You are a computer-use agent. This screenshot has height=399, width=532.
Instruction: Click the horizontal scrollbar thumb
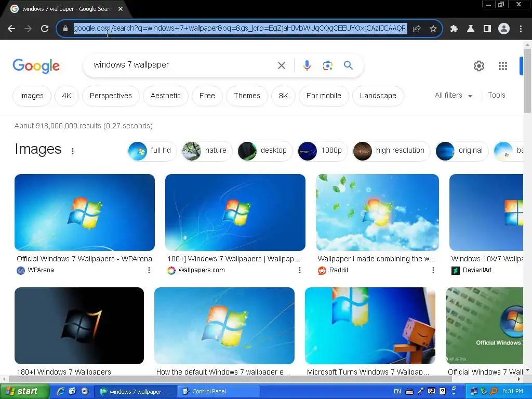click(231, 379)
